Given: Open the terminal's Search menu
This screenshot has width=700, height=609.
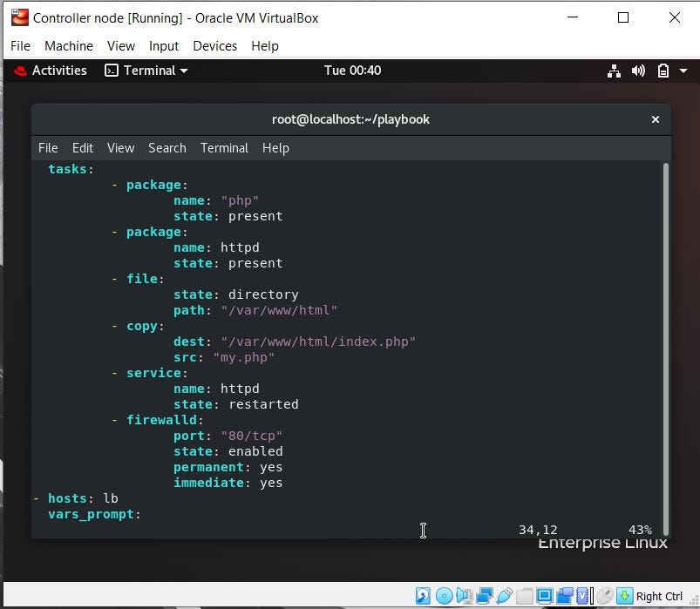Looking at the screenshot, I should pyautogui.click(x=167, y=148).
